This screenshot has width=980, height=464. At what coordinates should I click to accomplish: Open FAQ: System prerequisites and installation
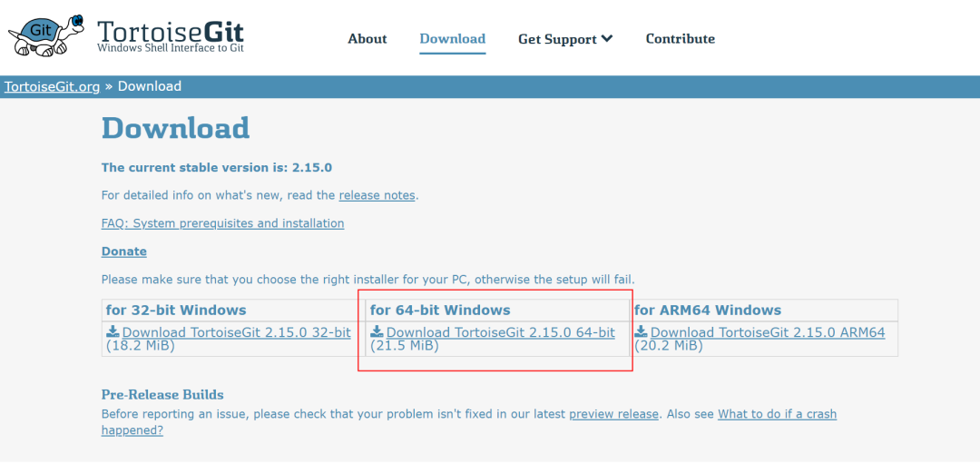point(222,223)
